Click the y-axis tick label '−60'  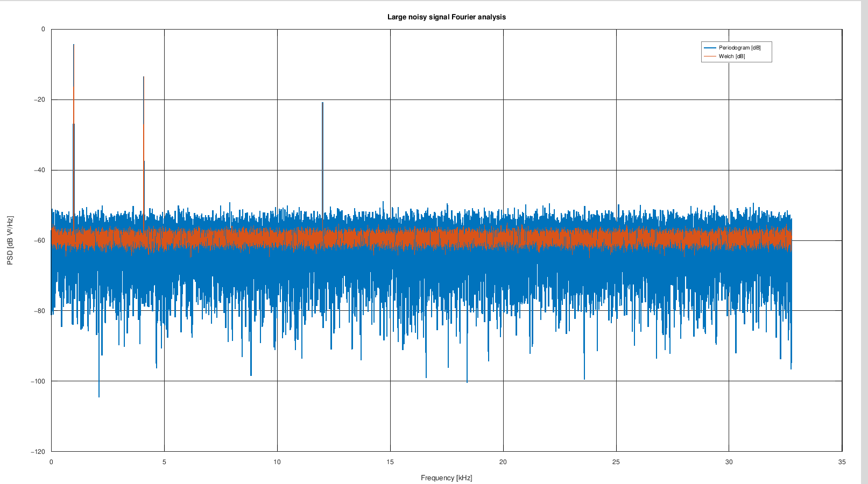(39, 240)
